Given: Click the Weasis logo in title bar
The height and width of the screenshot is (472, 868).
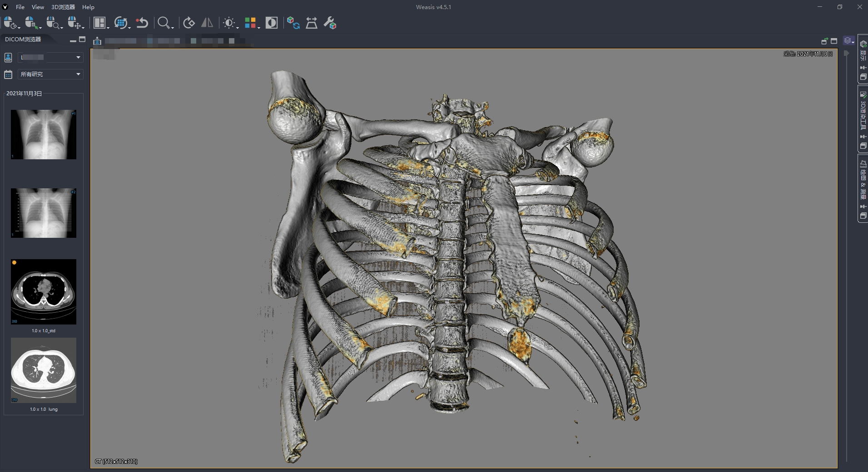Looking at the screenshot, I should (5, 7).
